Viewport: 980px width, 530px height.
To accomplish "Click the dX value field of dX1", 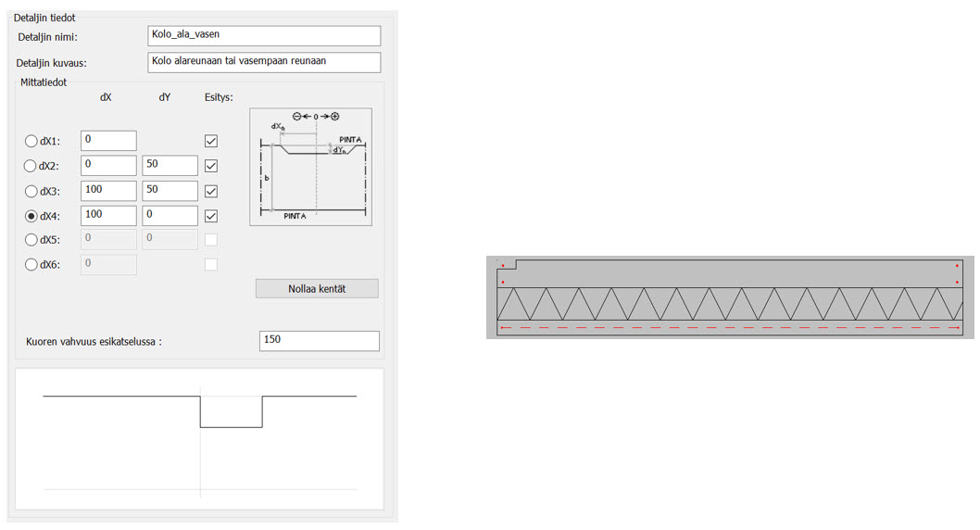I will [108, 141].
